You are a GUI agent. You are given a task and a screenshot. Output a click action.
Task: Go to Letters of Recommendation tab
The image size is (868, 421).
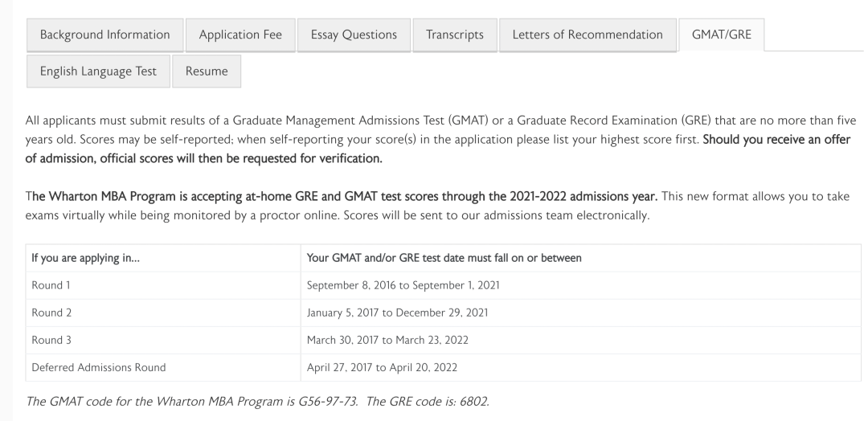[x=588, y=35]
